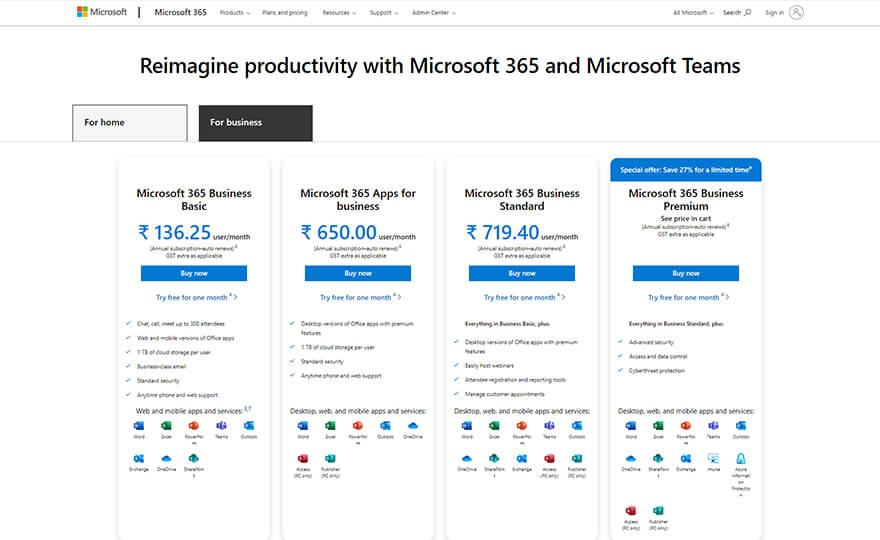Click the Microsoft 365 Business Standard title
The image size is (880, 540).
point(522,199)
